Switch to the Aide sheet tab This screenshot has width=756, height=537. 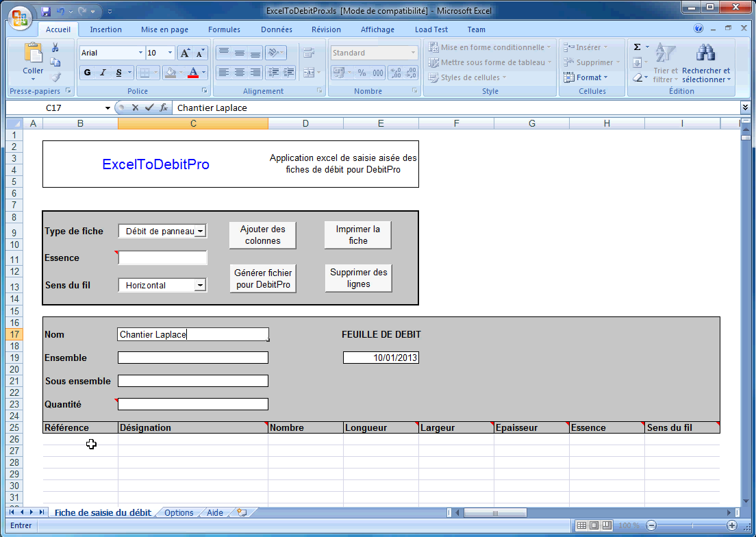pyautogui.click(x=215, y=512)
